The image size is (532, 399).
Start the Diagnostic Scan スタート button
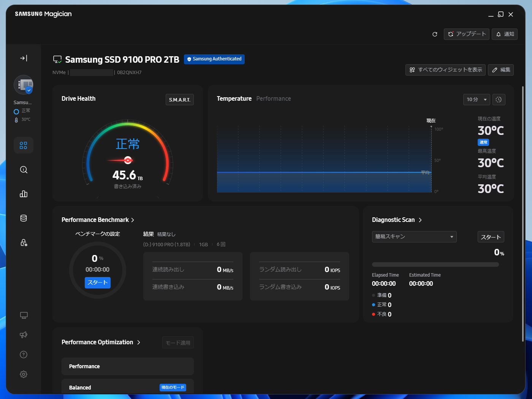coord(491,237)
